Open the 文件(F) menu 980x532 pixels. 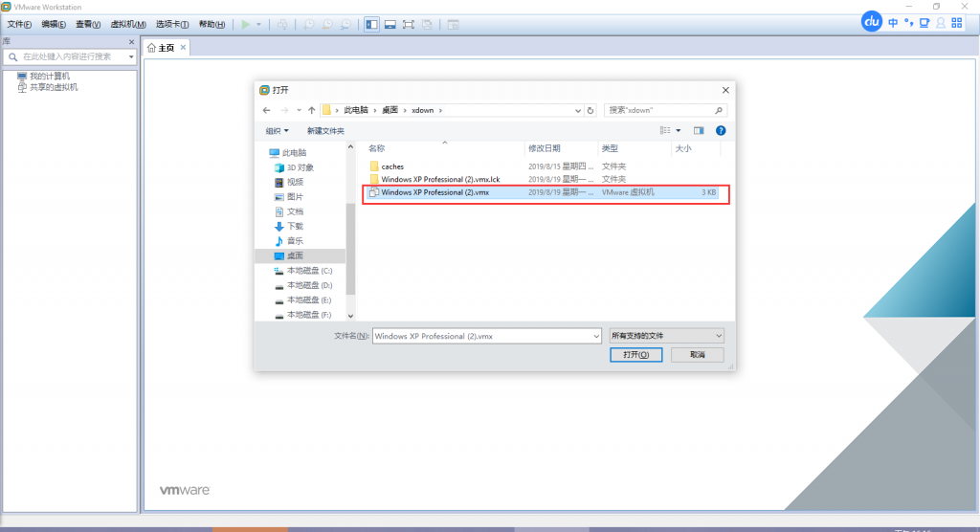[x=19, y=24]
